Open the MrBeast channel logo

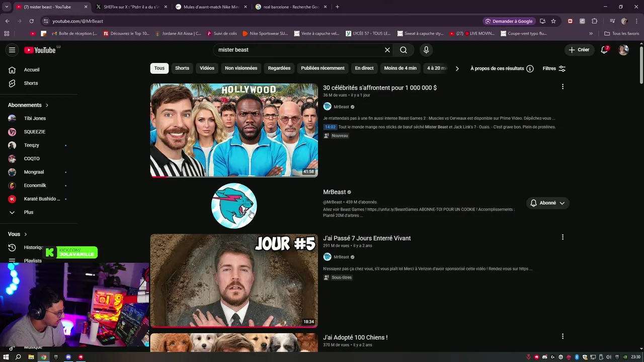[234, 206]
